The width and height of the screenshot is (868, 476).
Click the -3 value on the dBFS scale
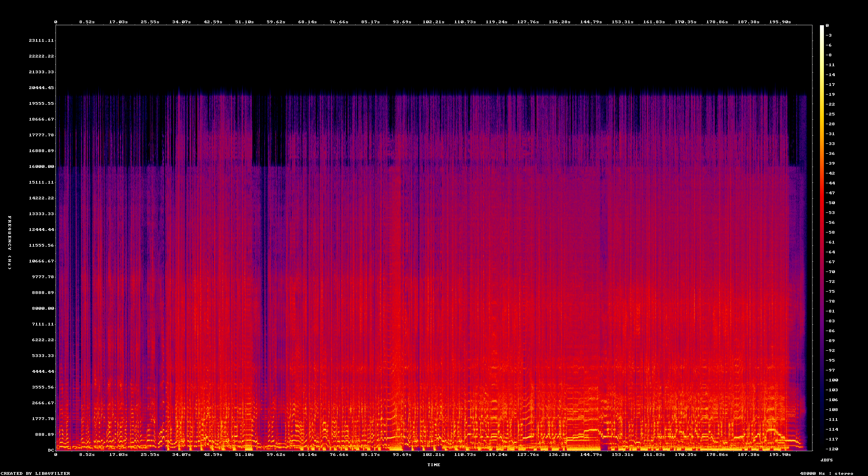(x=829, y=35)
